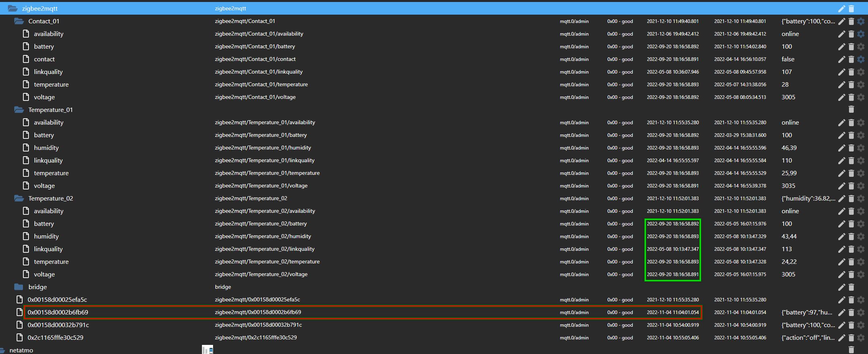Click the humidity value 43,44
Screen dimensions: 868x354
point(789,237)
